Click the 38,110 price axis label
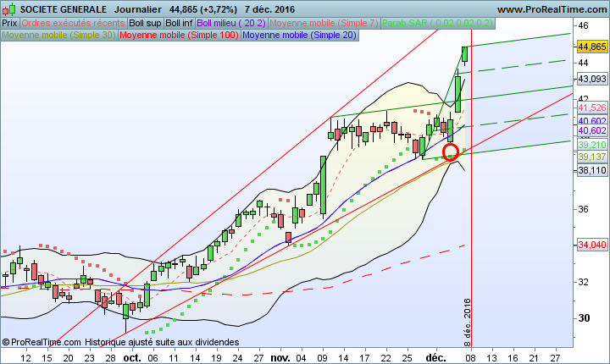The height and width of the screenshot is (364, 610). coord(592,170)
